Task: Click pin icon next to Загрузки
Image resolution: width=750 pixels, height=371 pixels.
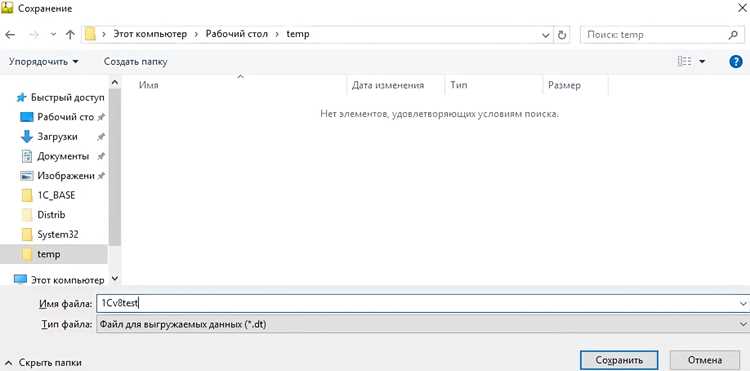Action: point(100,137)
